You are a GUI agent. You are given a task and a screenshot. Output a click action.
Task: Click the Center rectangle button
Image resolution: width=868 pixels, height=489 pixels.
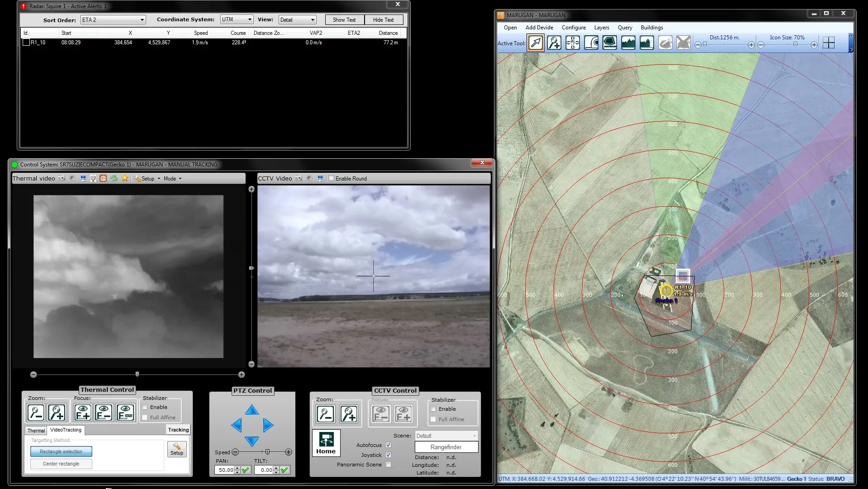click(x=61, y=464)
